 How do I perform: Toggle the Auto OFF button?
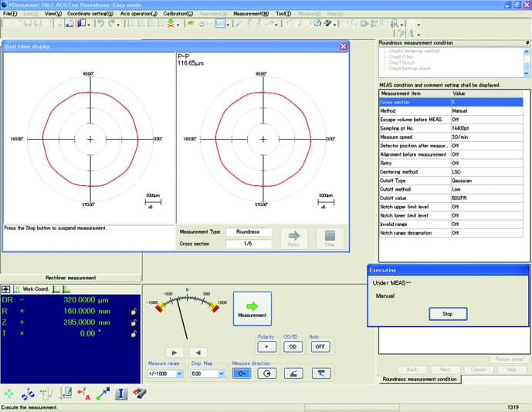click(x=320, y=347)
